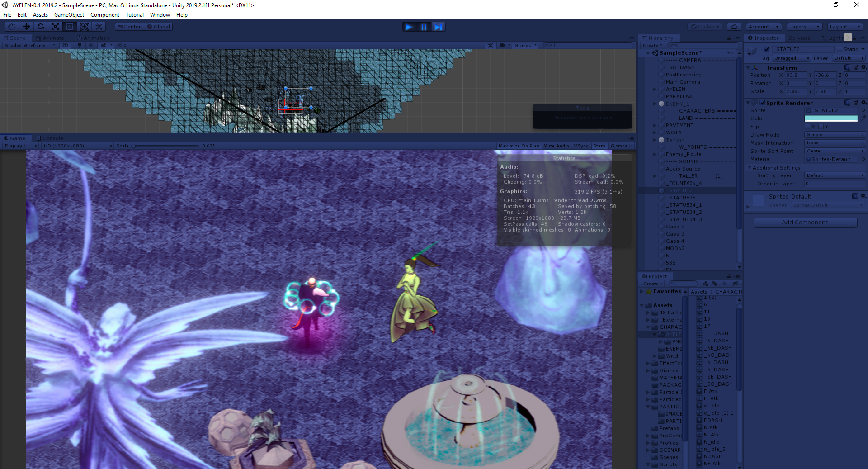Pick a color with the eyedropper icon
Image resolution: width=868 pixels, height=469 pixels.
[863, 118]
